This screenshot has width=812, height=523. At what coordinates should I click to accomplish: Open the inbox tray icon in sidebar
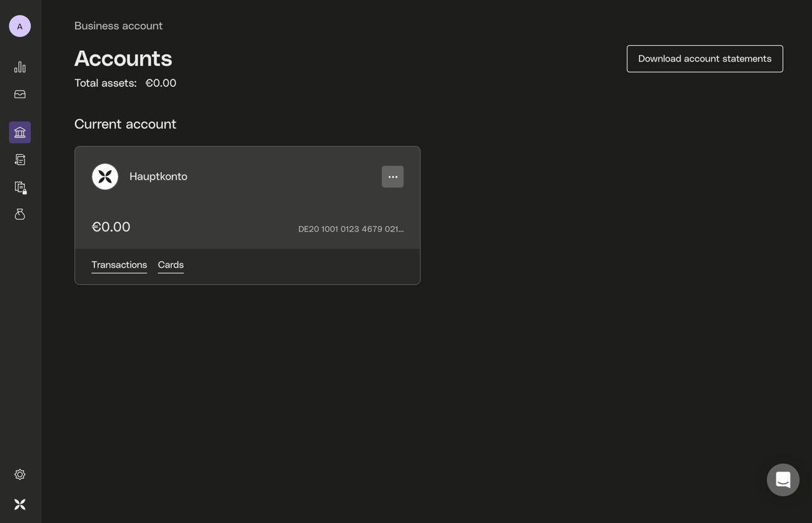pos(20,95)
